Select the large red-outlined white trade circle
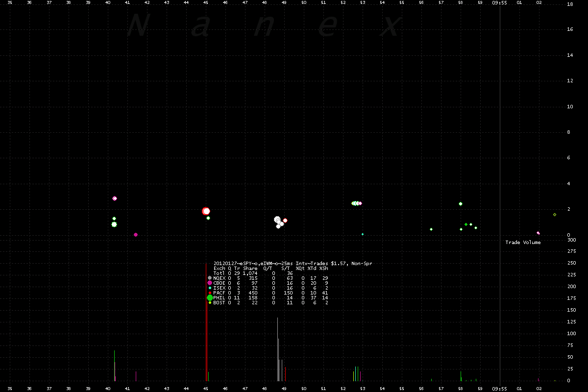Screen dimensions: 588x392 206,211
